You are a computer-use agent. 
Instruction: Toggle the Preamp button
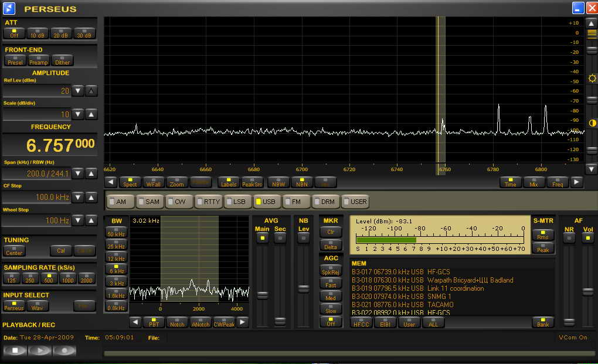[39, 60]
